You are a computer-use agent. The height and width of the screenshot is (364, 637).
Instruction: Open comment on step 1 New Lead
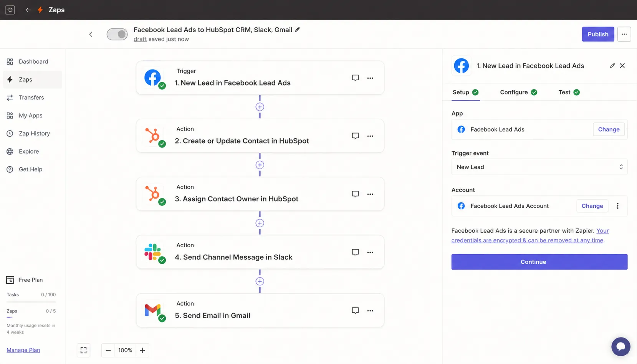355,78
